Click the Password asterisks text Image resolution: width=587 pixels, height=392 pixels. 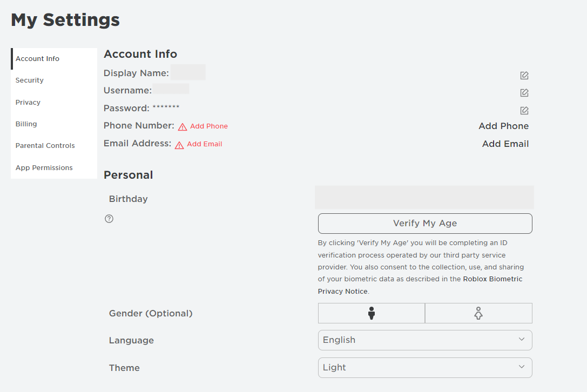coord(166,108)
